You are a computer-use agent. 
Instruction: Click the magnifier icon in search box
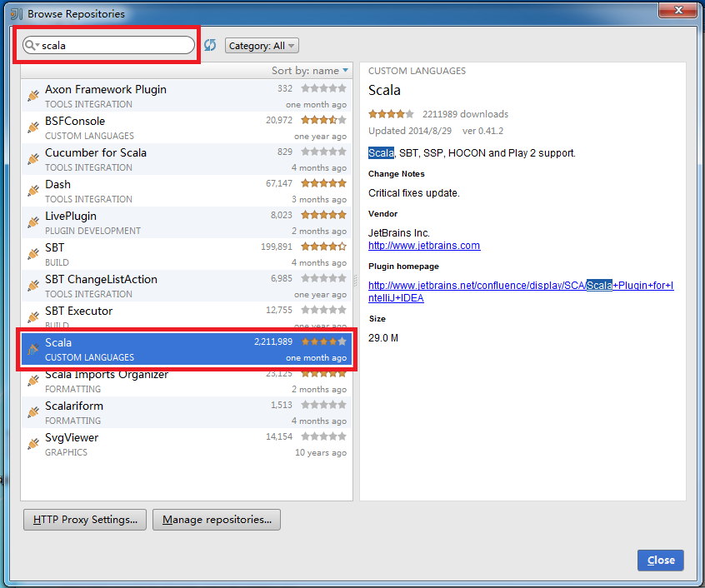coord(32,46)
